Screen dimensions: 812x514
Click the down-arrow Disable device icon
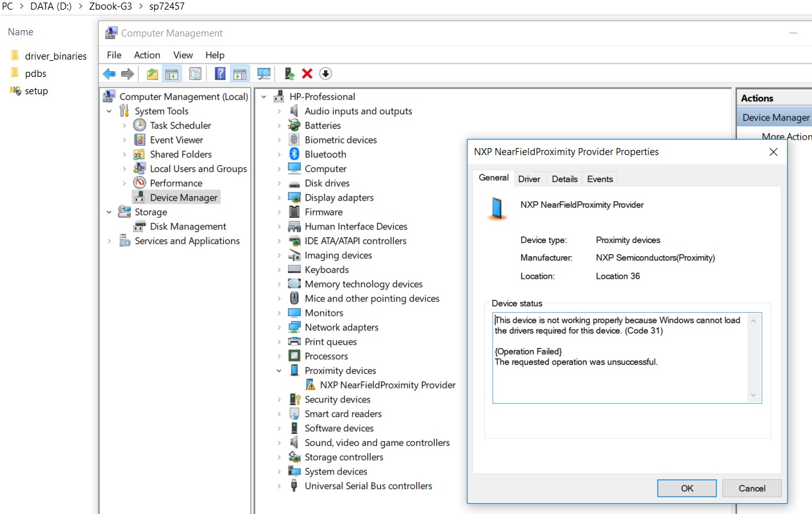pos(325,74)
